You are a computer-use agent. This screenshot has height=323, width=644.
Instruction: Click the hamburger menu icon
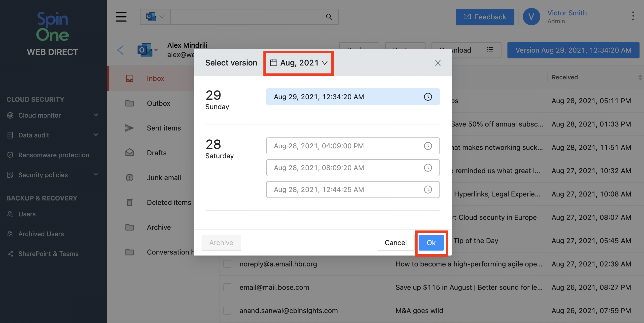[121, 17]
